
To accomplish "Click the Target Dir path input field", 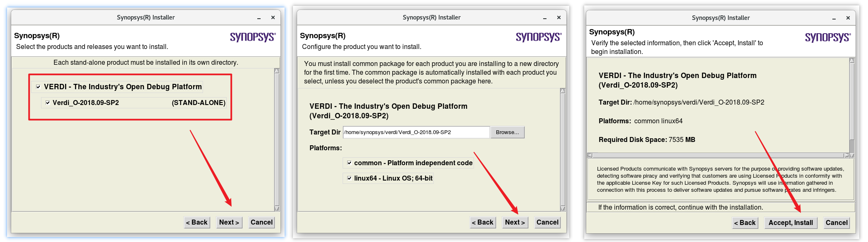I will click(416, 132).
